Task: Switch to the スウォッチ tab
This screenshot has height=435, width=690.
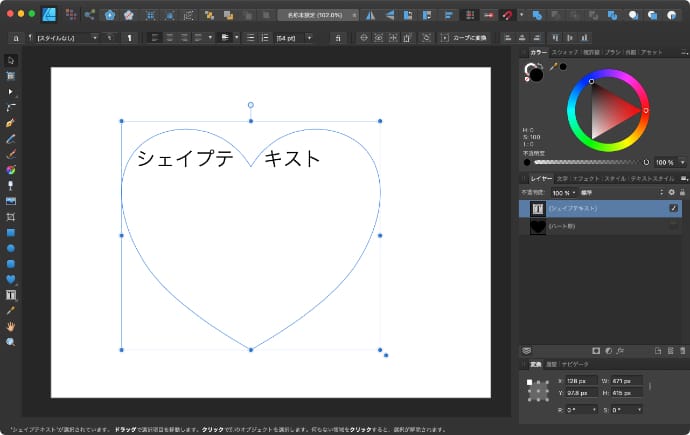Action: 564,51
